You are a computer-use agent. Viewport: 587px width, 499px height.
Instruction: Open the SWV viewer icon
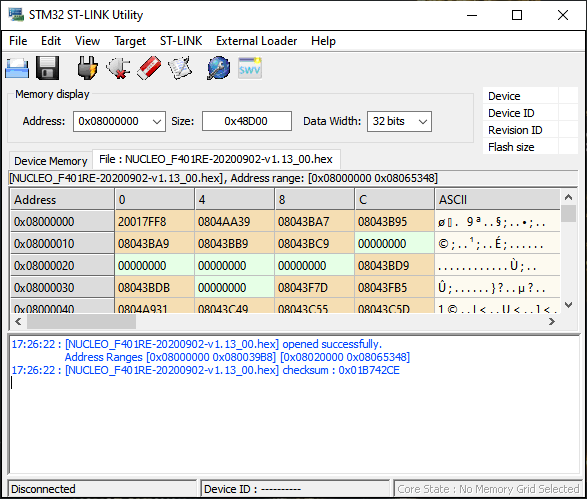pyautogui.click(x=250, y=68)
